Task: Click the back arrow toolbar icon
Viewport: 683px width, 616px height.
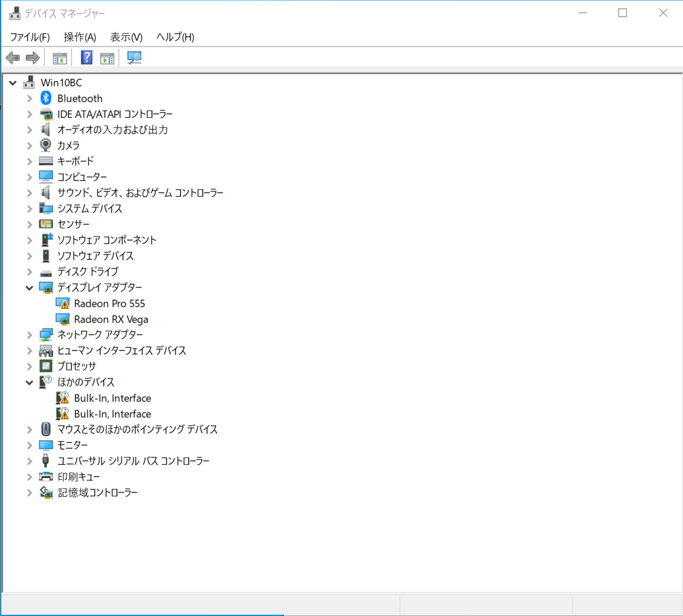Action: click(x=13, y=58)
